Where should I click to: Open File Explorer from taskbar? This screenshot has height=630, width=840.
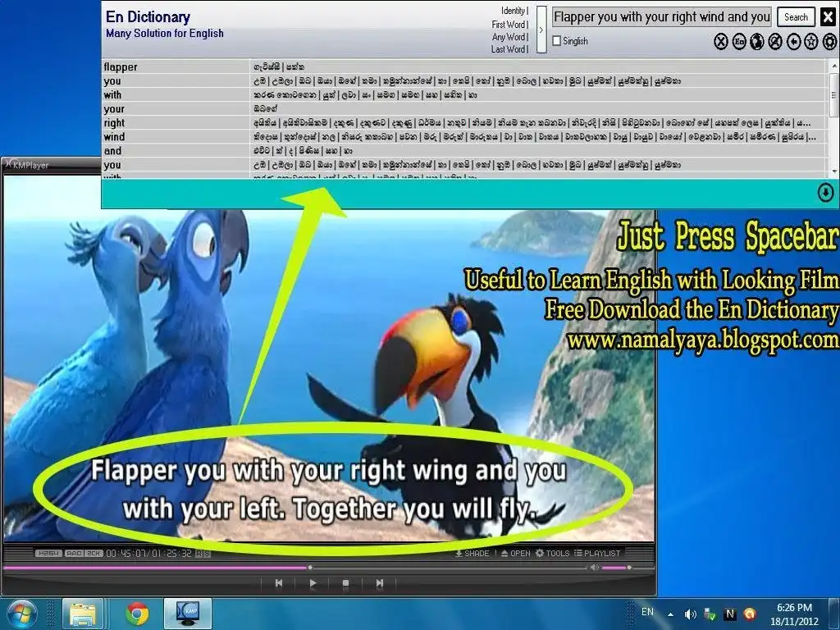pos(83,614)
